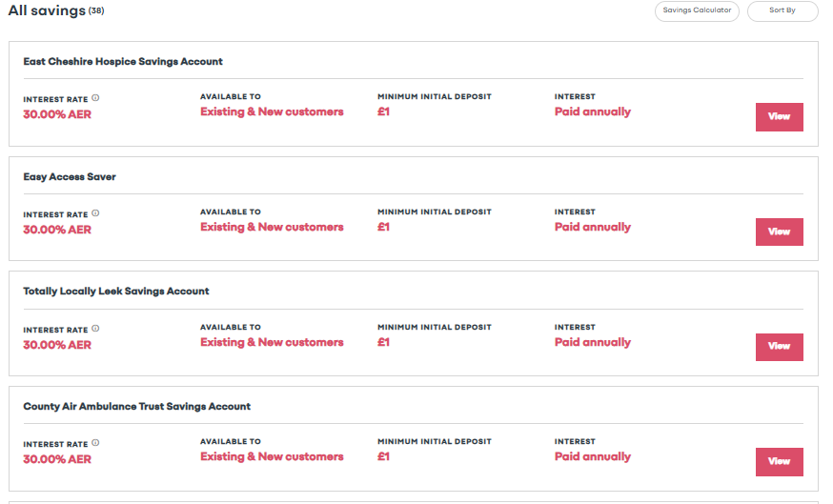Select East Cheshire Hospice Savings Account title

click(123, 62)
